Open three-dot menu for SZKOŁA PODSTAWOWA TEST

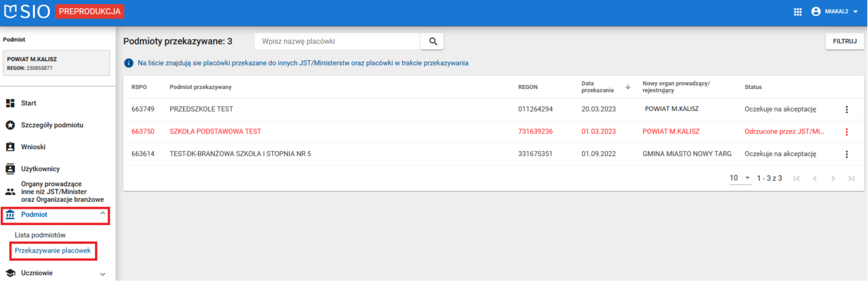tap(847, 132)
